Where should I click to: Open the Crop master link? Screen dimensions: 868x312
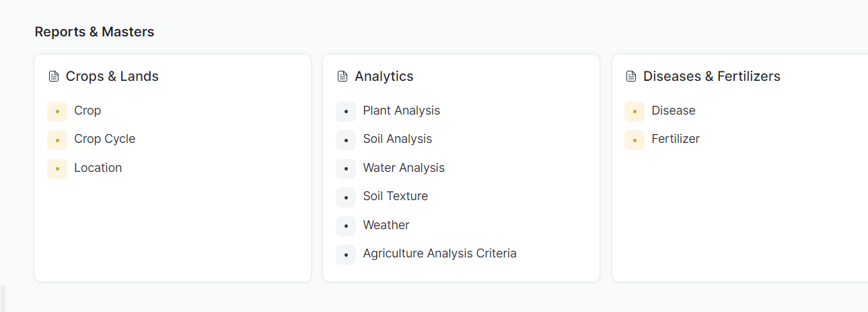(87, 111)
